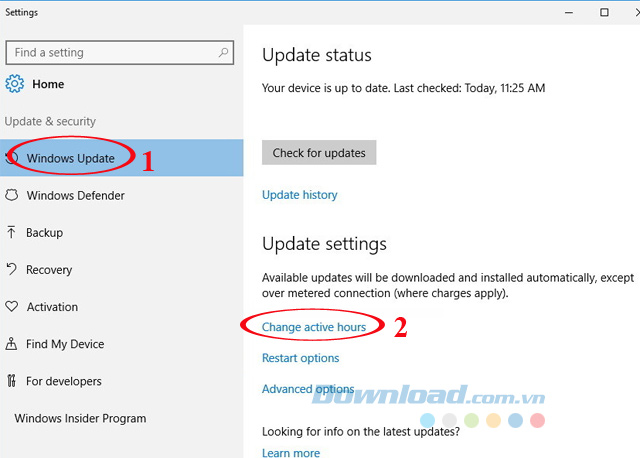640x458 pixels.
Task: Open Windows Insider Program page
Action: [80, 418]
